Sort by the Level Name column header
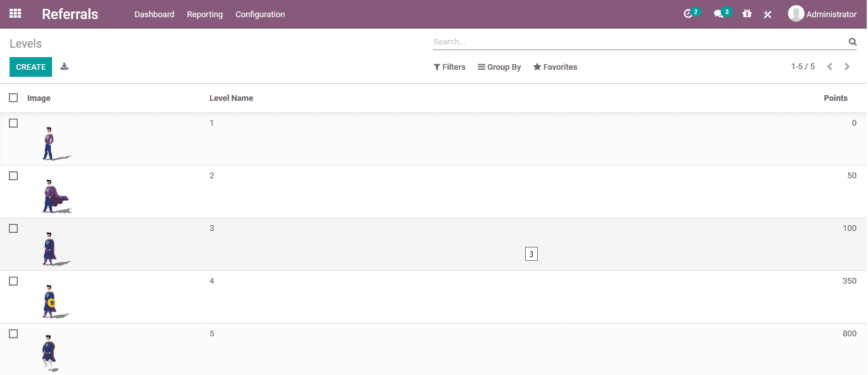 pyautogui.click(x=231, y=98)
